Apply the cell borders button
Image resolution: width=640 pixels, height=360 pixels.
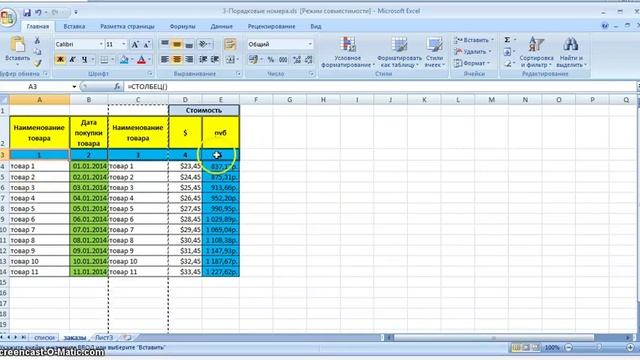[104, 60]
